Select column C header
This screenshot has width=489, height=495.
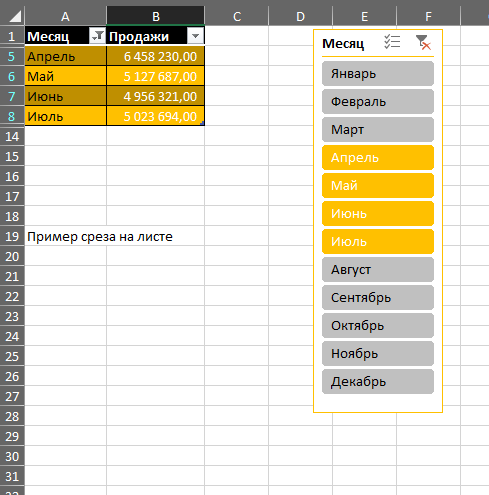pyautogui.click(x=237, y=16)
